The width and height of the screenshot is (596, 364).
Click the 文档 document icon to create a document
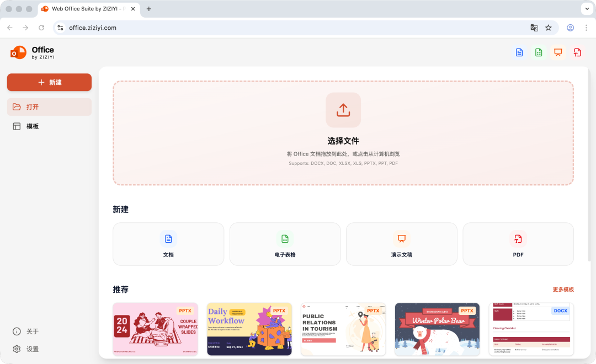(x=168, y=239)
